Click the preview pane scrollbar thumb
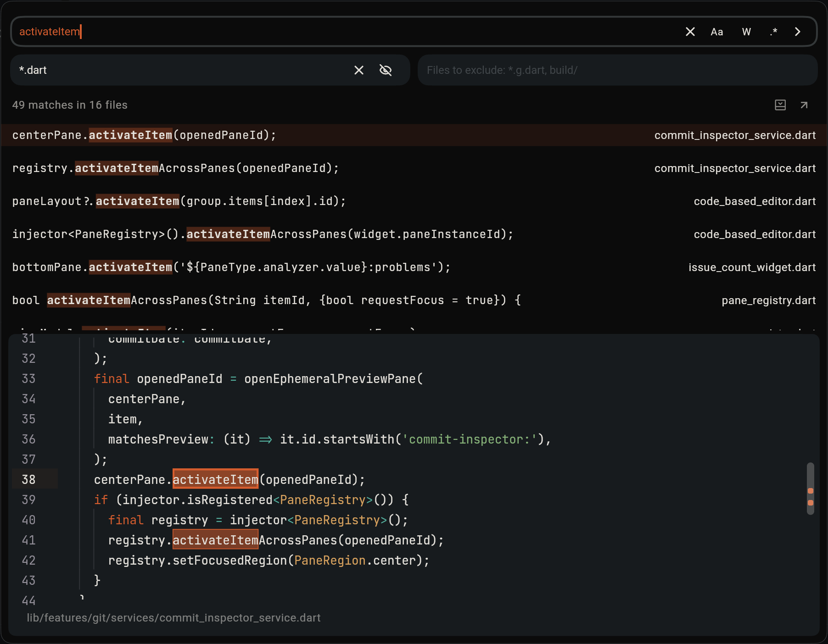 pos(811,489)
